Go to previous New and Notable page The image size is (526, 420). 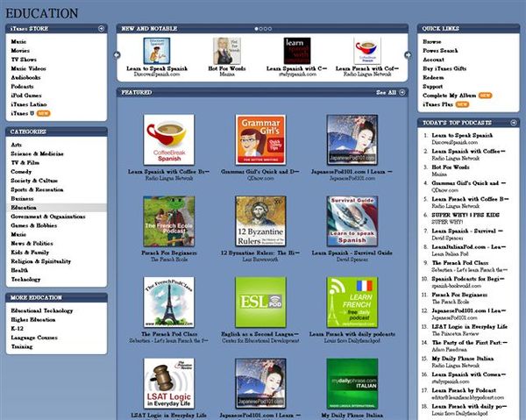tap(117, 54)
